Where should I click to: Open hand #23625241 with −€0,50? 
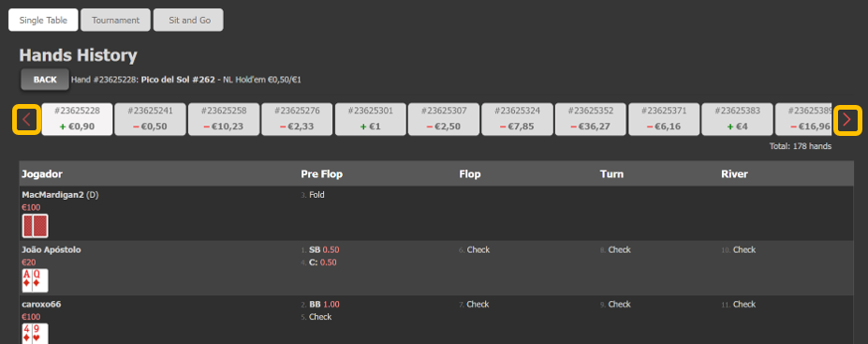(x=150, y=119)
